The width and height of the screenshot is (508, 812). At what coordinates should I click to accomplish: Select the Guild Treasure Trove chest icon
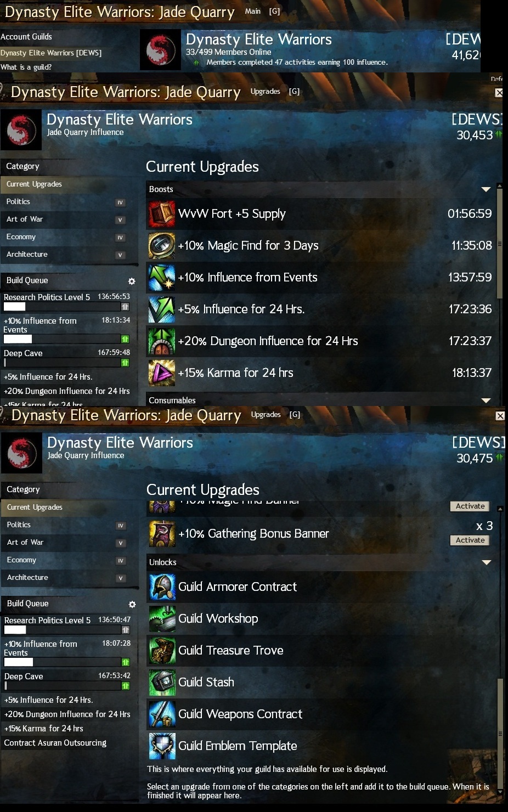[x=162, y=651]
